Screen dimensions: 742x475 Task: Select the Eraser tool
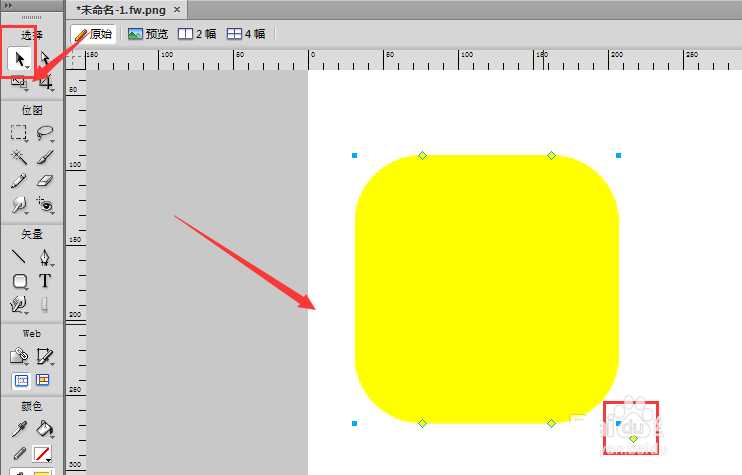click(x=45, y=181)
